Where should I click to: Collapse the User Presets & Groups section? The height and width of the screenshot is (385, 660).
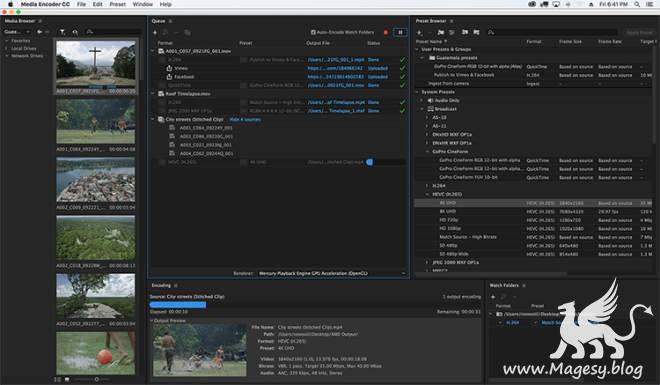[418, 49]
